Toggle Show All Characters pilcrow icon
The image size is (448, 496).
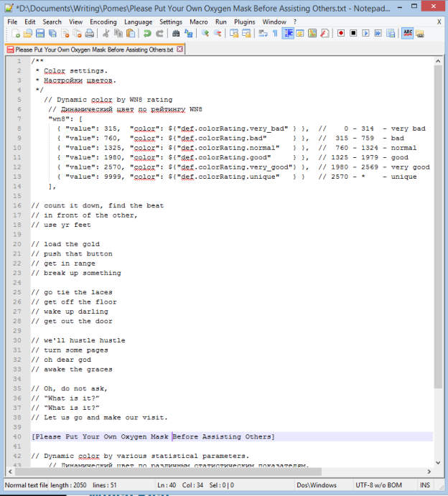[274, 34]
